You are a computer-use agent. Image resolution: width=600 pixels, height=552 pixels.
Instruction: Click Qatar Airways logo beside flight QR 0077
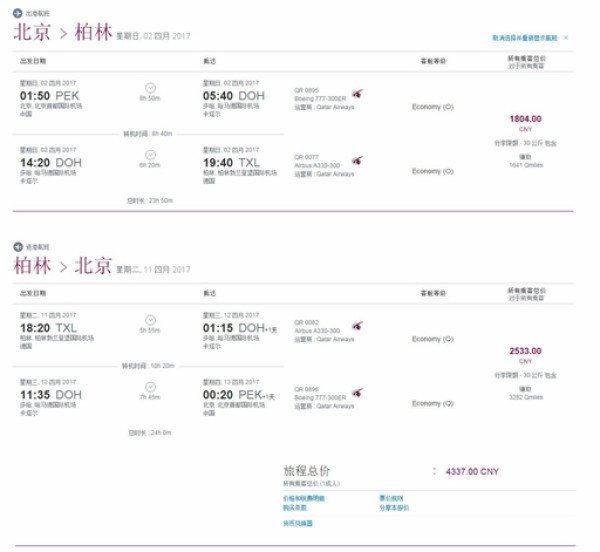[358, 160]
